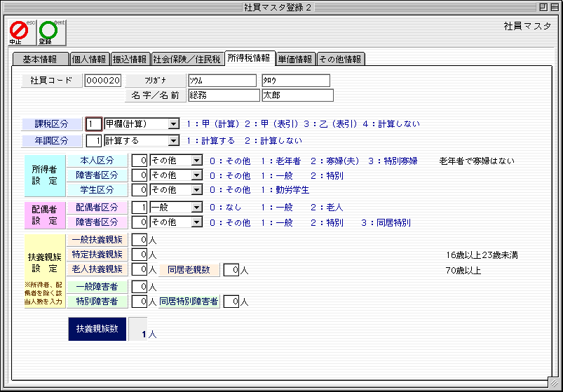
Task: Click the 同居特別障害者 count field
Action: tap(231, 302)
